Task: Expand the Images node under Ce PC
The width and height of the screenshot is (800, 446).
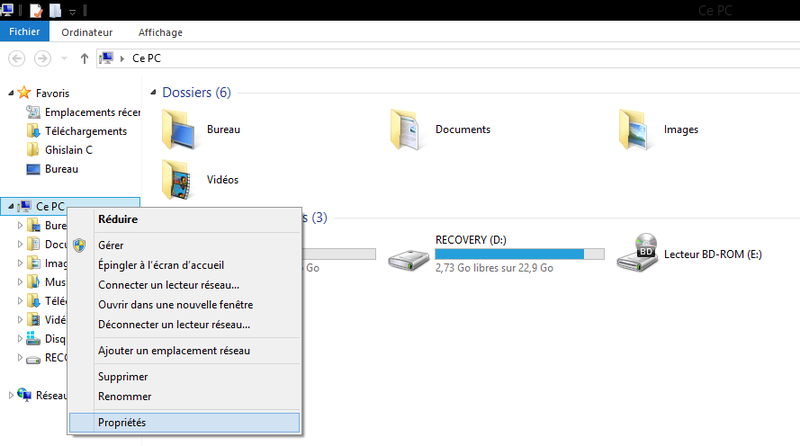Action: tap(20, 263)
